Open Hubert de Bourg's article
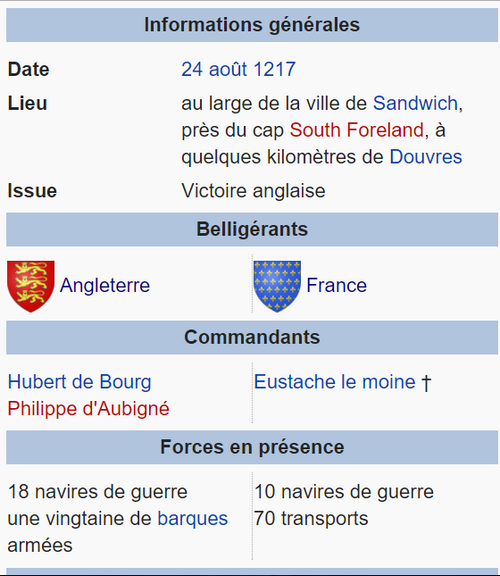This screenshot has width=500, height=576. click(x=79, y=382)
